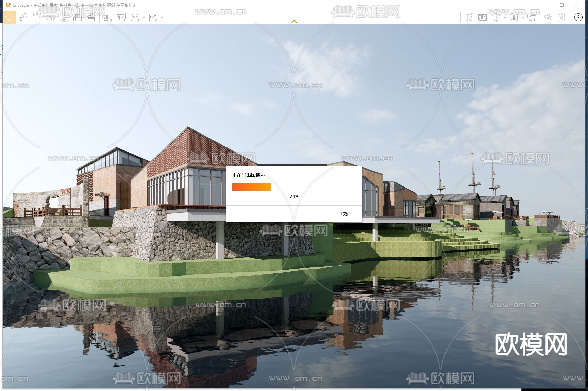This screenshot has height=391, width=588.
Task: Close the Enscape window
Action: tap(577, 5)
